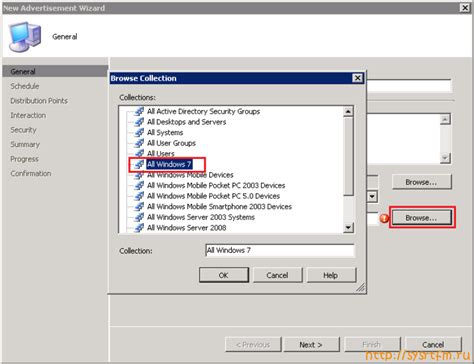The height and width of the screenshot is (364, 474).
Task: Confirm selection with OK button
Action: pyautogui.click(x=224, y=275)
